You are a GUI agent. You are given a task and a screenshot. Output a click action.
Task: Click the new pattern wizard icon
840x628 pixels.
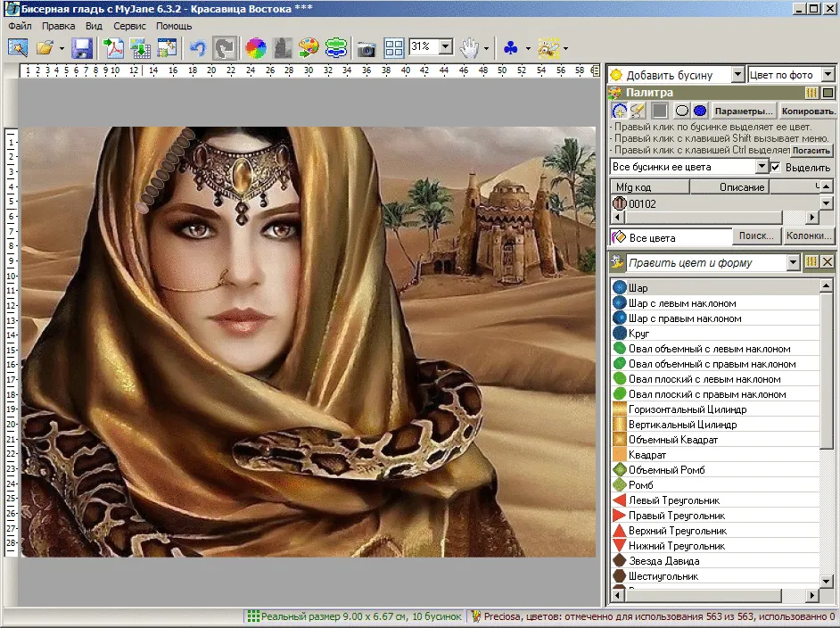point(18,48)
